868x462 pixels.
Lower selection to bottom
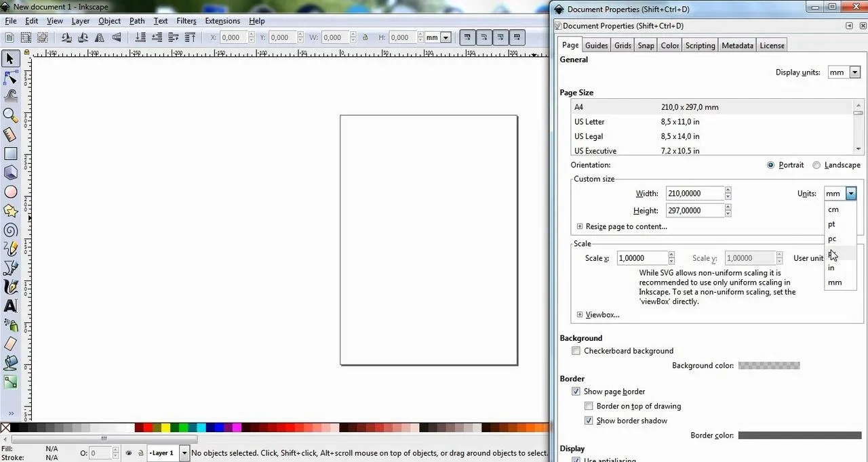point(140,38)
